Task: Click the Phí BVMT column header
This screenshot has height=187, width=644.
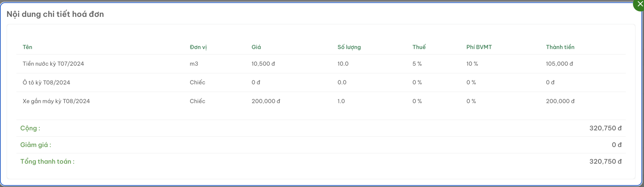Action: [479, 47]
